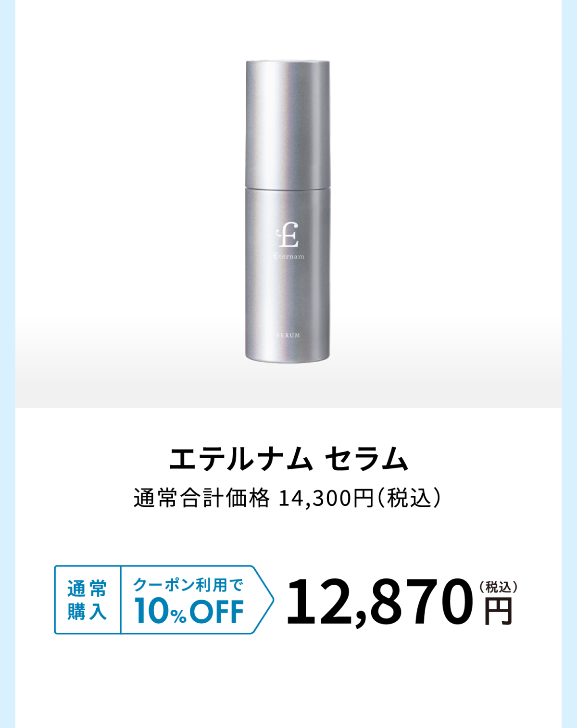Select the 通常購入 badge
Viewport: 577px width, 728px height.
(x=87, y=600)
